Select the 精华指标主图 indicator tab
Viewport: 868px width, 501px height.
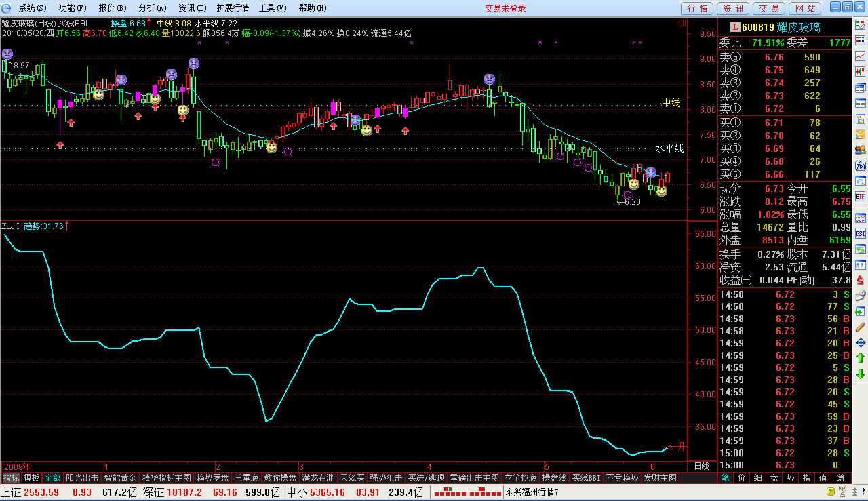(x=166, y=478)
